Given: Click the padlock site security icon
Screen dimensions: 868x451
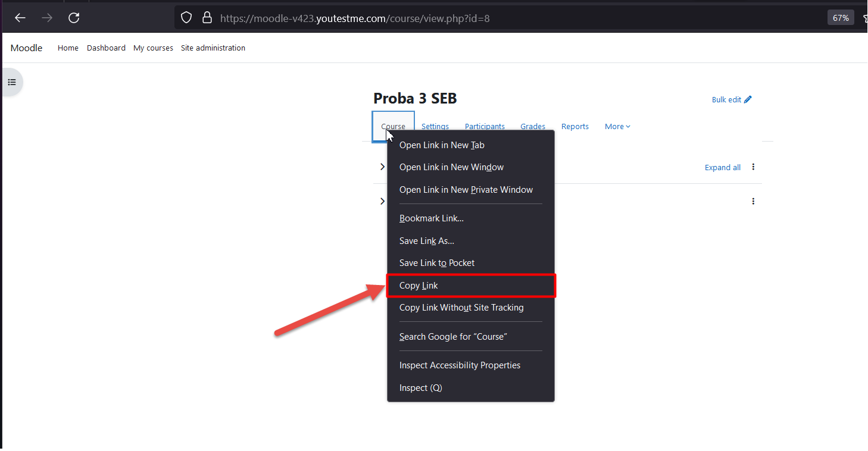Looking at the screenshot, I should coord(207,18).
